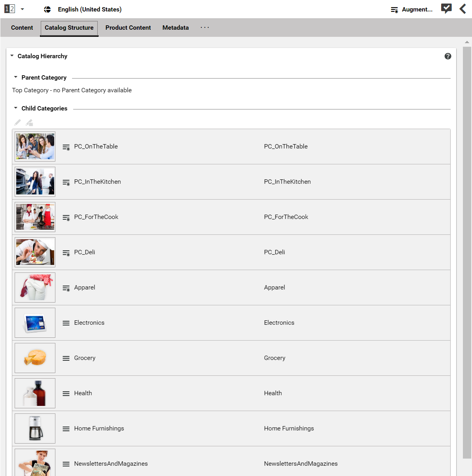Click the Augment icon next to Apparel

point(66,288)
